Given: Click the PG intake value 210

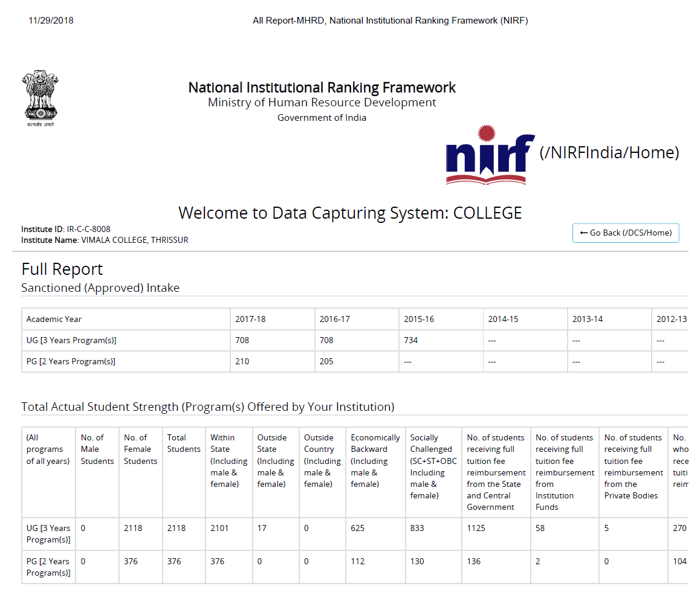Looking at the screenshot, I should pos(242,361).
